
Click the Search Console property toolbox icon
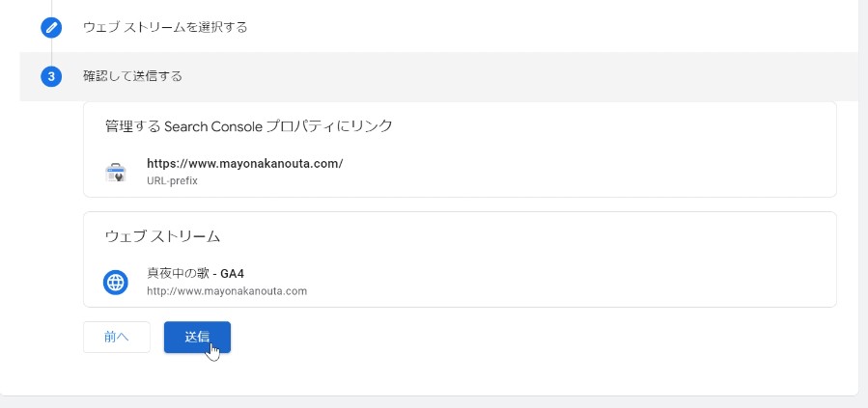[116, 172]
